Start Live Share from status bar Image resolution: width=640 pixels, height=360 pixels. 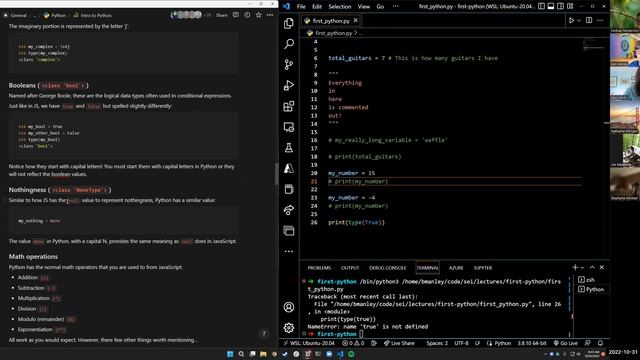[x=399, y=343]
